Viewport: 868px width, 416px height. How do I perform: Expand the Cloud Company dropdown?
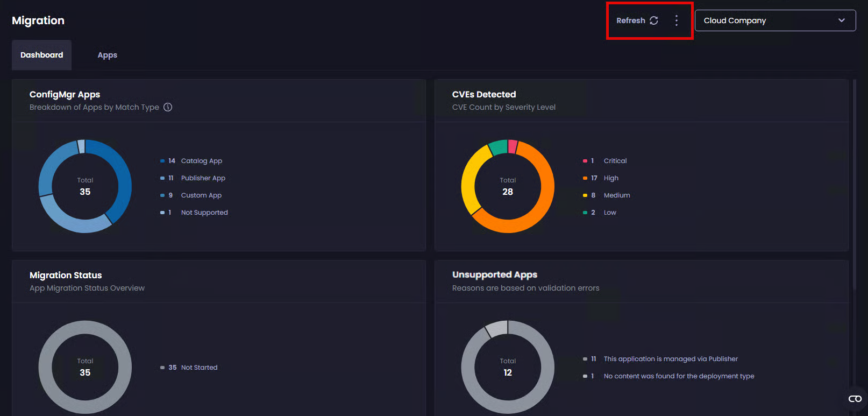point(774,20)
